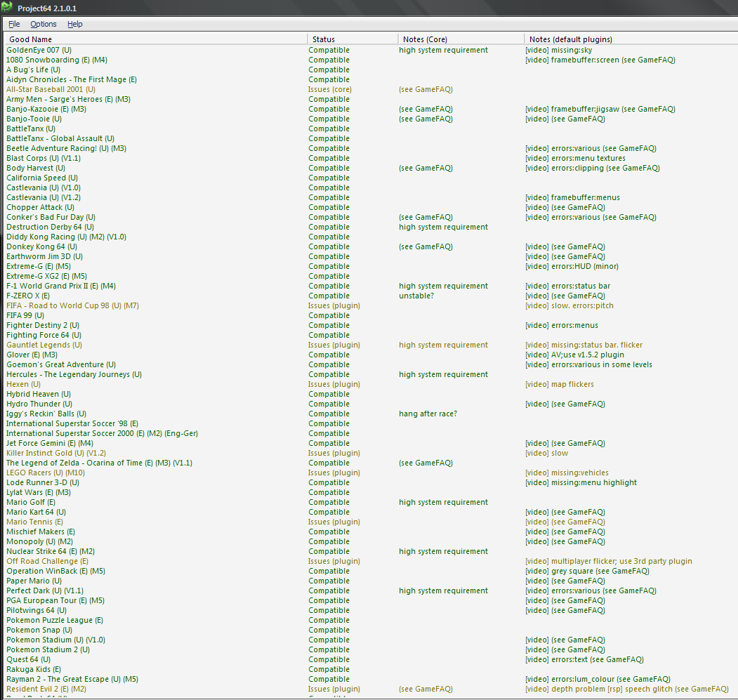
Task: Select Donkey Kong 64 (U)
Action: pos(42,246)
